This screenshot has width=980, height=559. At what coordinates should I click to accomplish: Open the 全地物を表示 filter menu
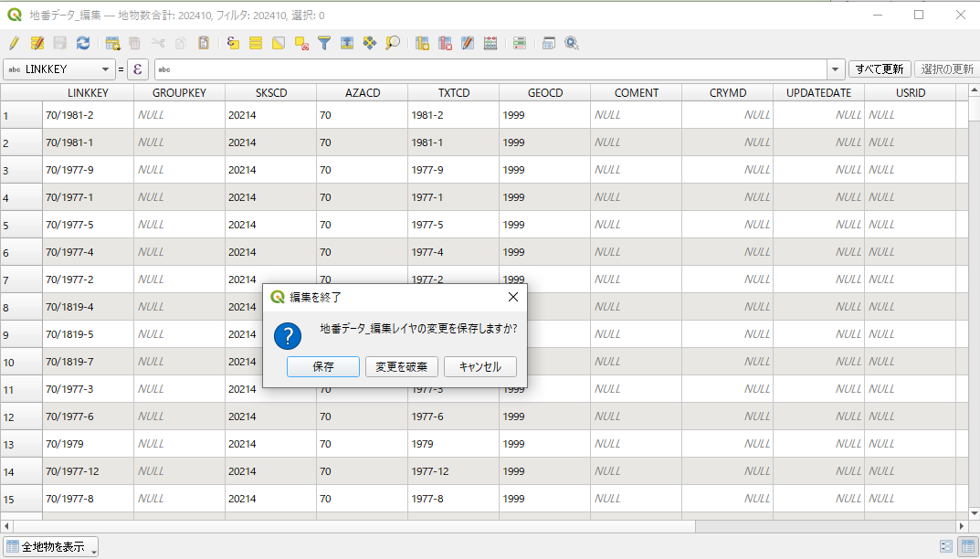[51, 546]
